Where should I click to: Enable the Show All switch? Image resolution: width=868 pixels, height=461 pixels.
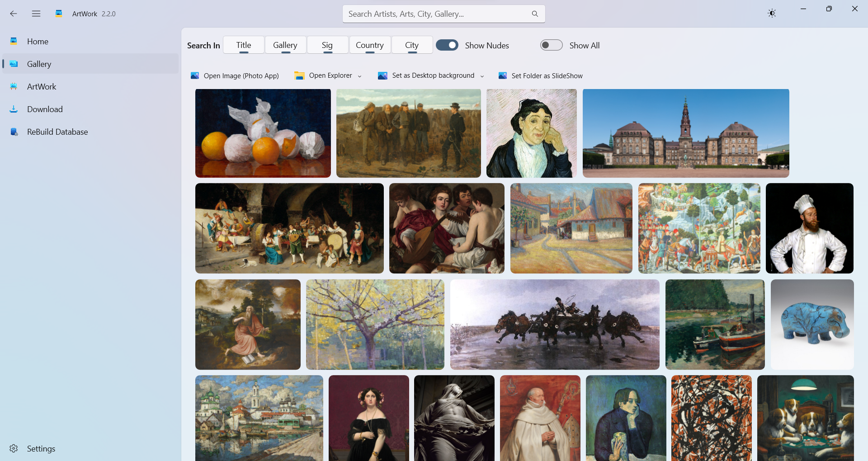[x=552, y=45]
